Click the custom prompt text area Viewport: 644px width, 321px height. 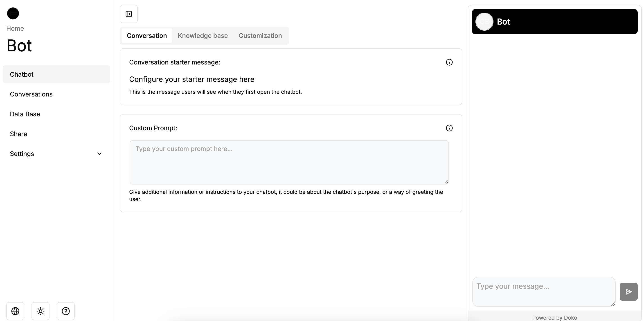tap(289, 162)
